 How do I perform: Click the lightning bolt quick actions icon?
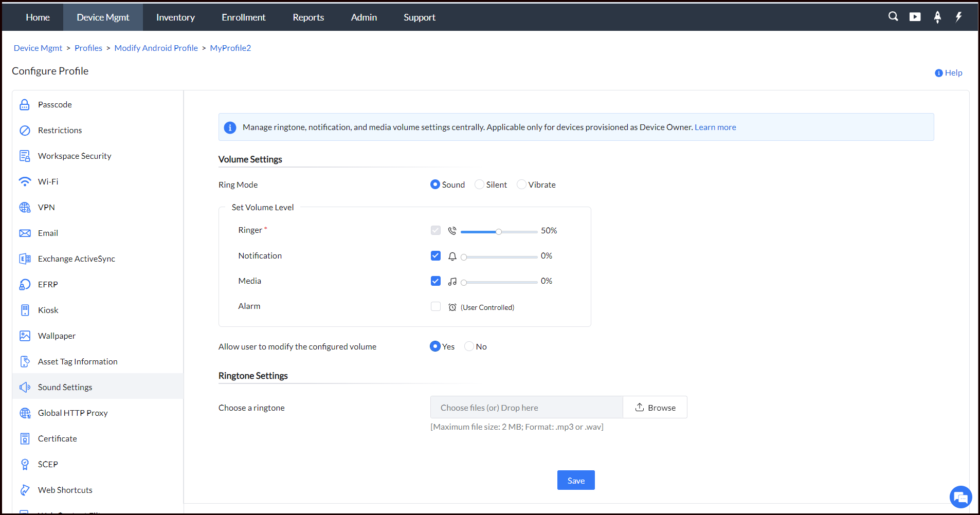pos(958,17)
